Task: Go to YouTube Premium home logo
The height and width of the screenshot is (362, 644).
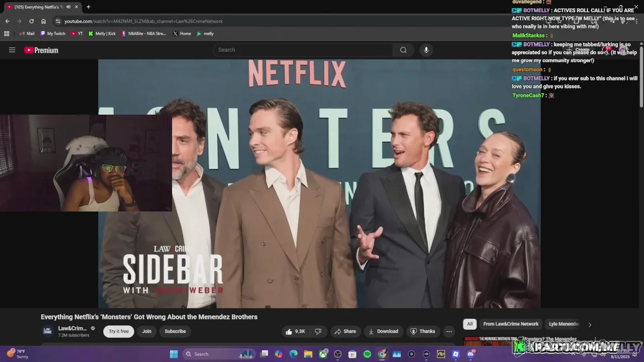Action: [41, 50]
